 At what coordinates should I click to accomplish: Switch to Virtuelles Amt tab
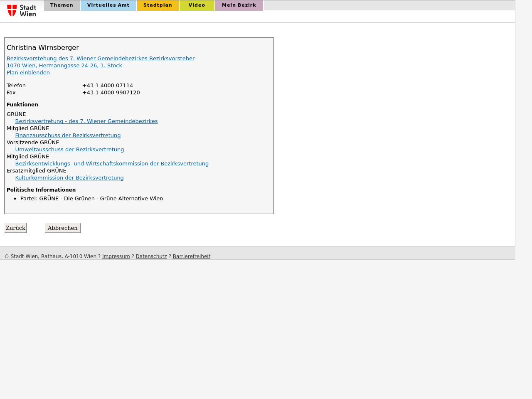pos(108,5)
